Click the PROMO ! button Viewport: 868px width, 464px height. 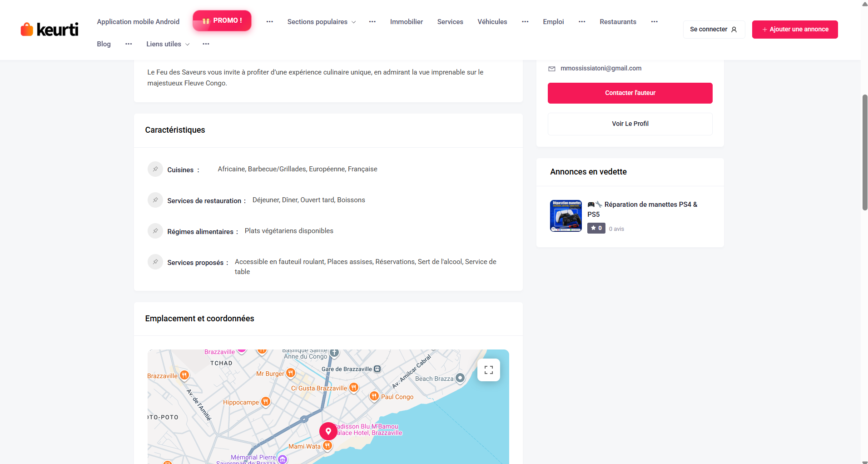222,21
